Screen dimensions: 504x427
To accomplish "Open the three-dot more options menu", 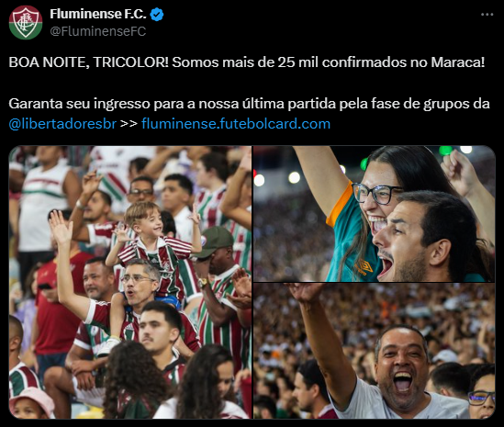I will click(x=487, y=15).
